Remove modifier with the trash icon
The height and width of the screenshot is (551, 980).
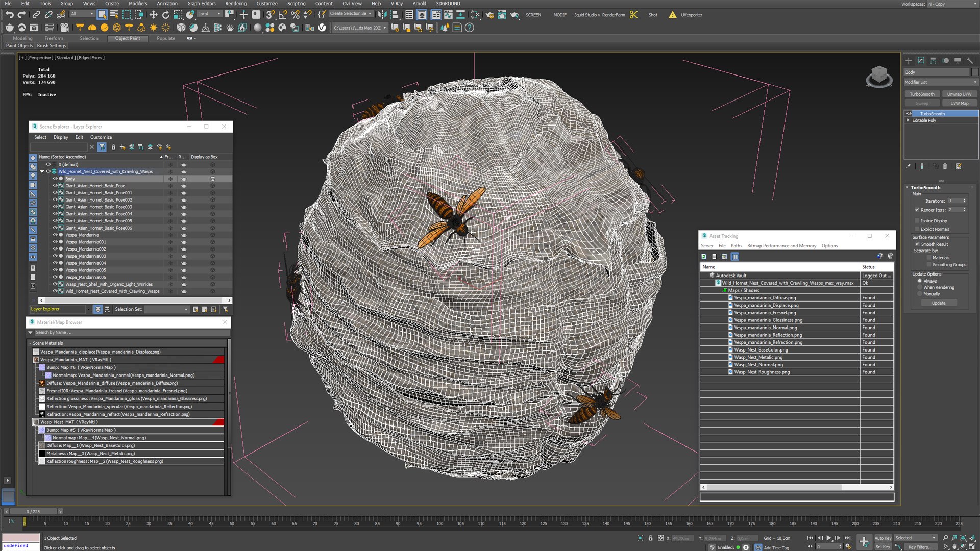coord(945,166)
